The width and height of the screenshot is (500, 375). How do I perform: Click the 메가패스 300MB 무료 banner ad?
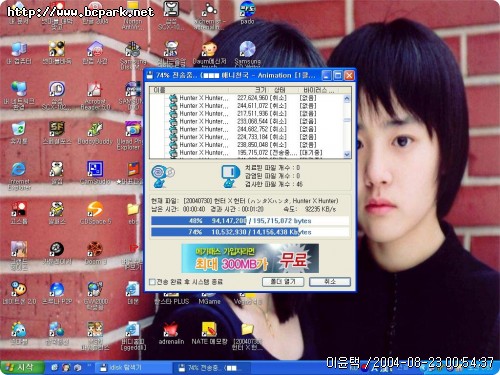tap(250, 258)
